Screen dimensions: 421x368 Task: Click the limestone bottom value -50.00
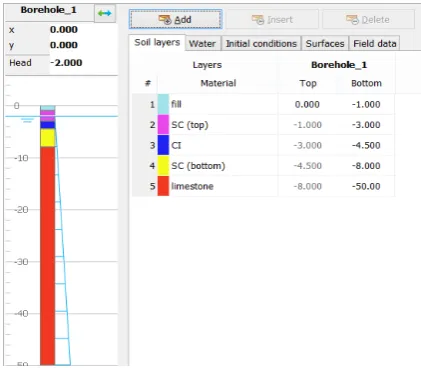[x=366, y=186]
